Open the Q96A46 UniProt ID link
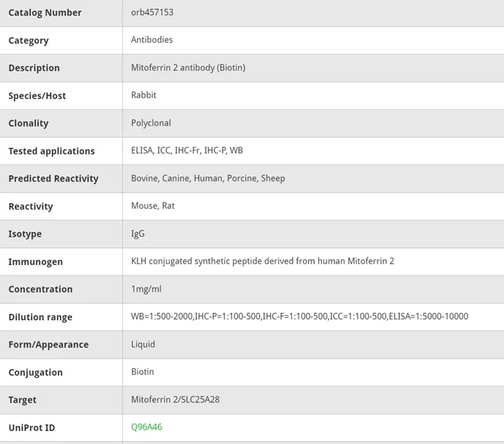The image size is (504, 444). (146, 427)
